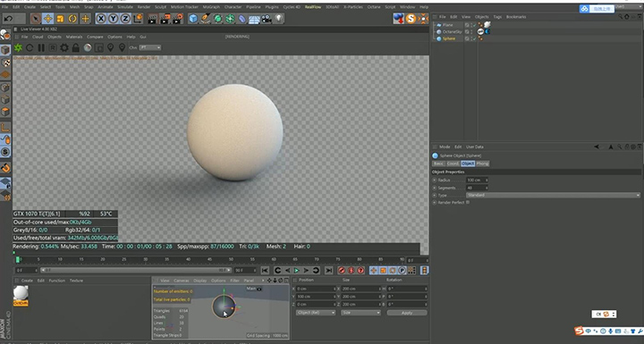The image size is (644, 344).
Task: Open the Object (Rel) dropdown
Action: (x=316, y=313)
